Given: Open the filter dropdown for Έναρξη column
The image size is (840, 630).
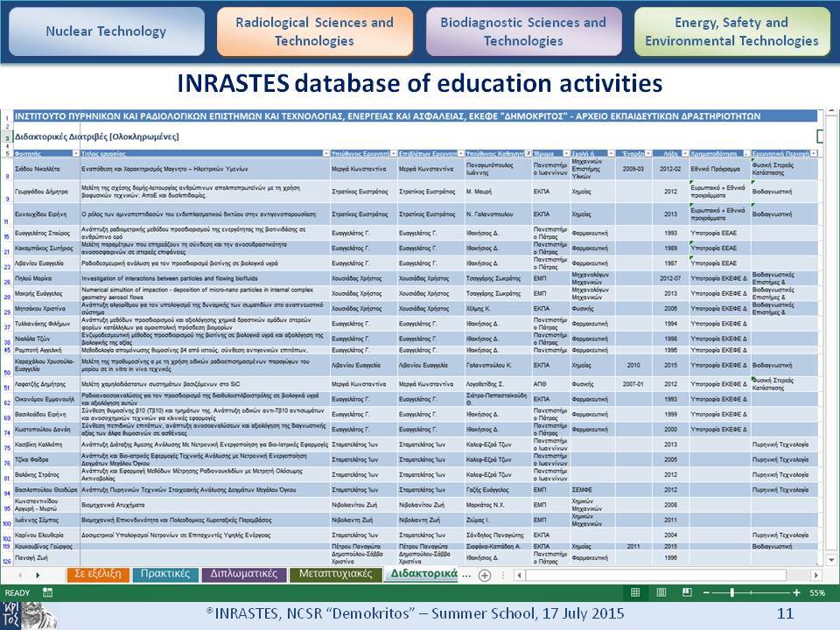Looking at the screenshot, I should (x=648, y=154).
